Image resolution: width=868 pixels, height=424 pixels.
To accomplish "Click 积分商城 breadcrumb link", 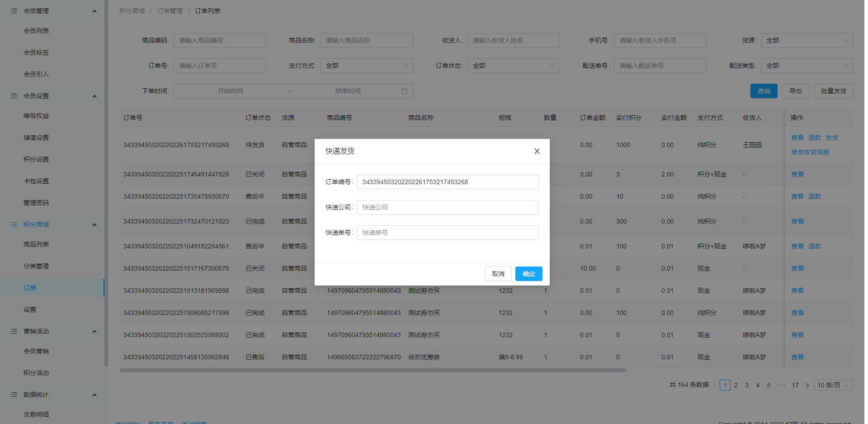I will pyautogui.click(x=132, y=11).
